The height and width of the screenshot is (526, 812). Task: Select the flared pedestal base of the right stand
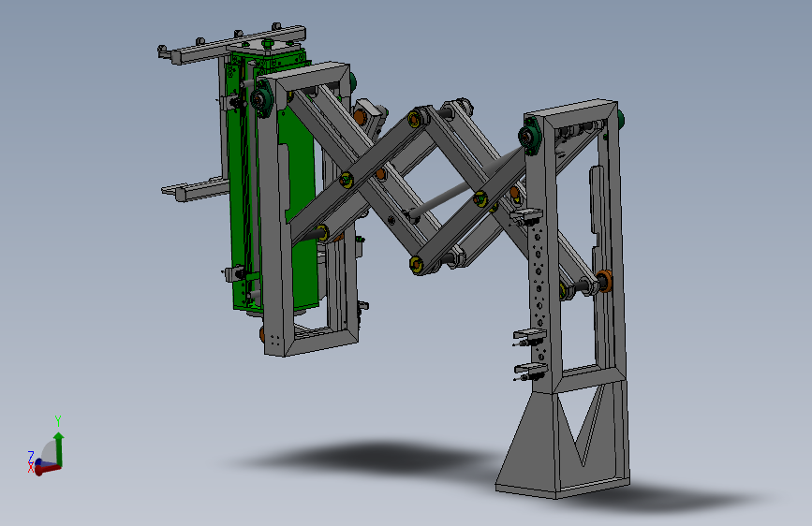pos(563,442)
